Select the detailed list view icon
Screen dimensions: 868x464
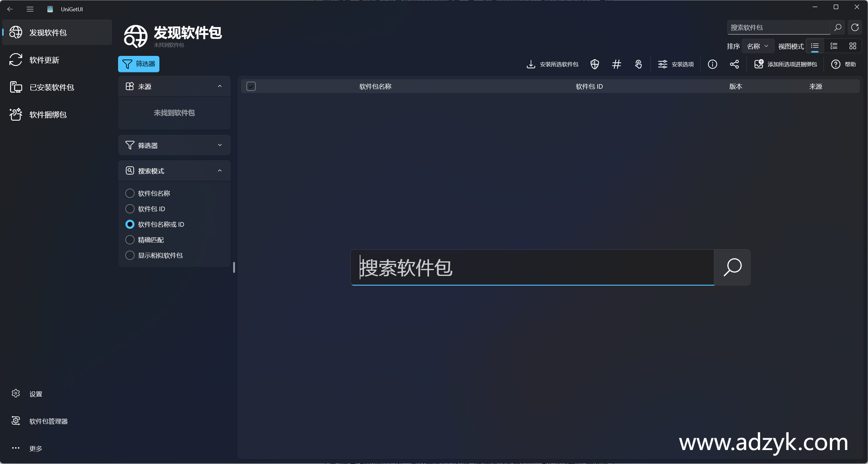click(x=834, y=46)
